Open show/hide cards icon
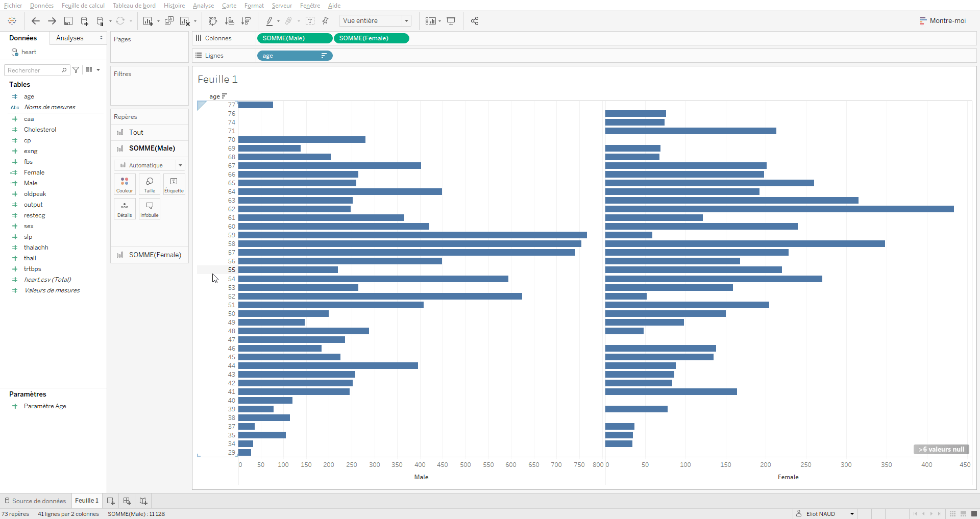980x519 pixels. click(431, 21)
